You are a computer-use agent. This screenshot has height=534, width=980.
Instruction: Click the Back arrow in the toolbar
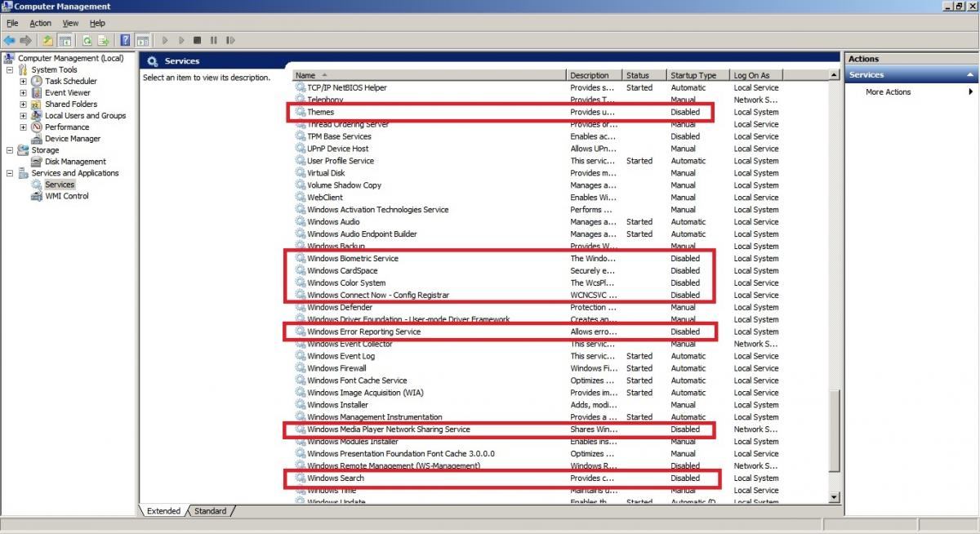[x=9, y=40]
